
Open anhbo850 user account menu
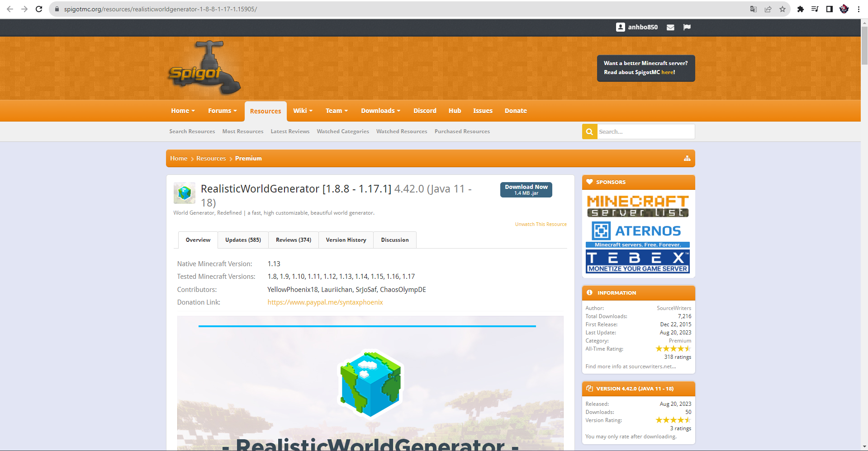(637, 27)
